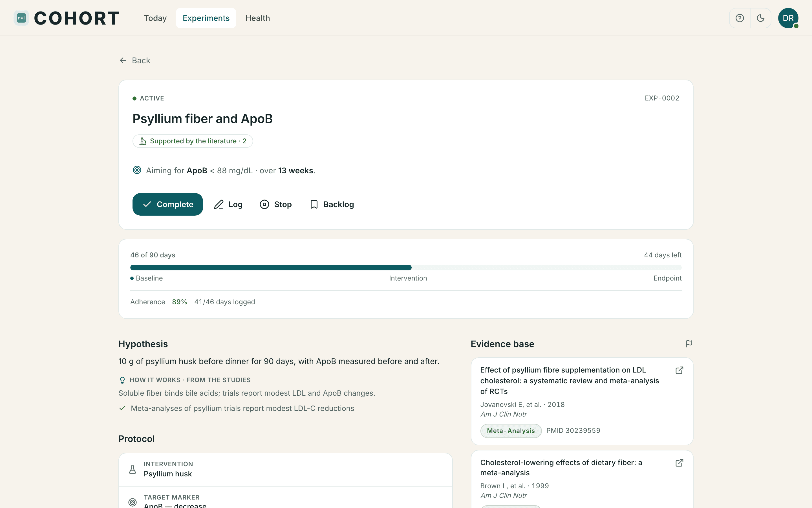Viewport: 812px width, 508px height.
Task: Click the microscope icon in literature badge
Action: point(143,141)
